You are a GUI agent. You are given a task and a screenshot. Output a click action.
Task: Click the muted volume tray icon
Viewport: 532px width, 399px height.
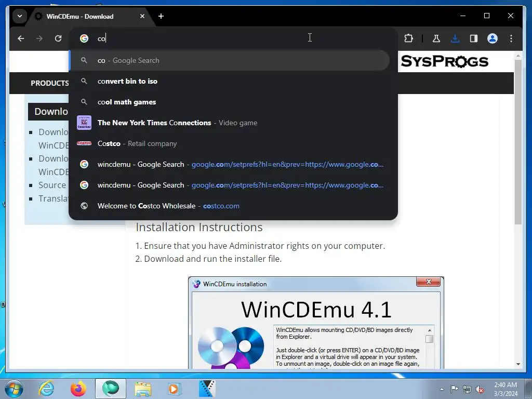[x=480, y=389]
